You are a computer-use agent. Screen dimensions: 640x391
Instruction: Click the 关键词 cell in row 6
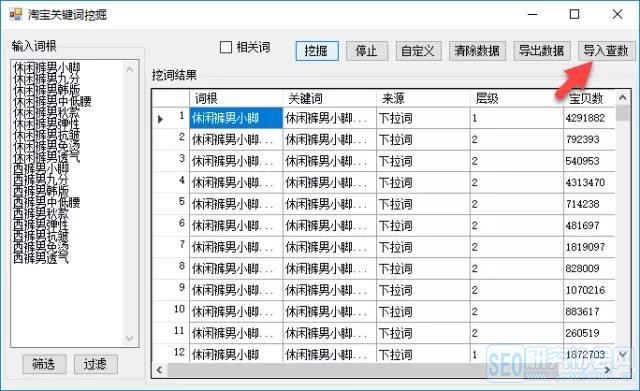[x=329, y=226]
